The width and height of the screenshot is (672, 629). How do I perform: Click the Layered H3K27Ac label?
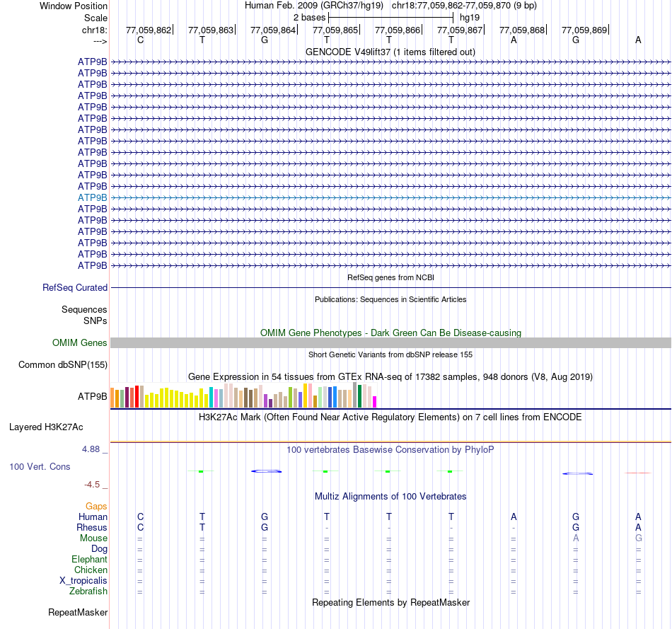tap(46, 427)
